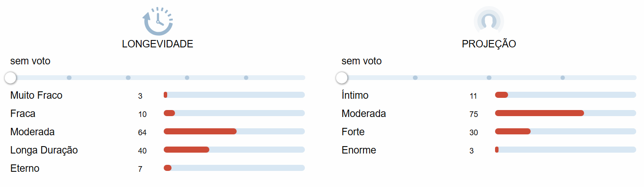Select second dot on Longevidade slider

pos(69,78)
